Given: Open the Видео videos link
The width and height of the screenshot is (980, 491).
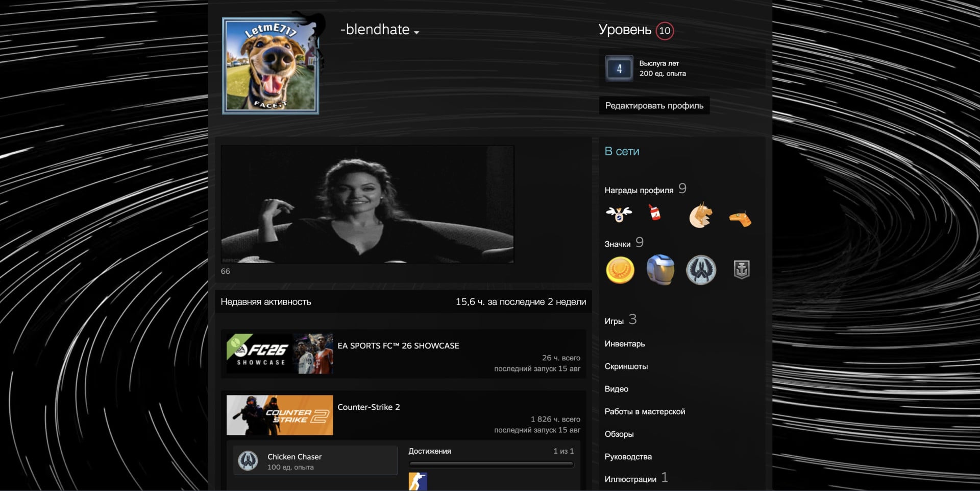Looking at the screenshot, I should 617,389.
